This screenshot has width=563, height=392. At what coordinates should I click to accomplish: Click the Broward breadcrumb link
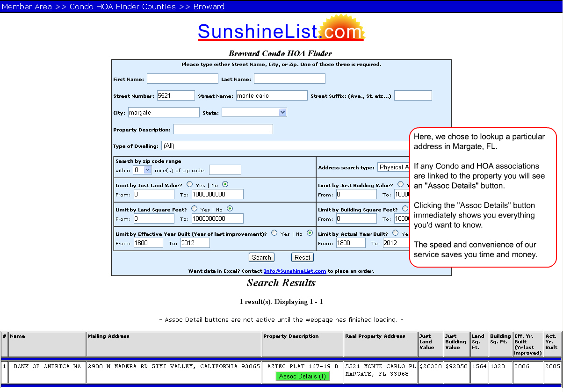(209, 7)
